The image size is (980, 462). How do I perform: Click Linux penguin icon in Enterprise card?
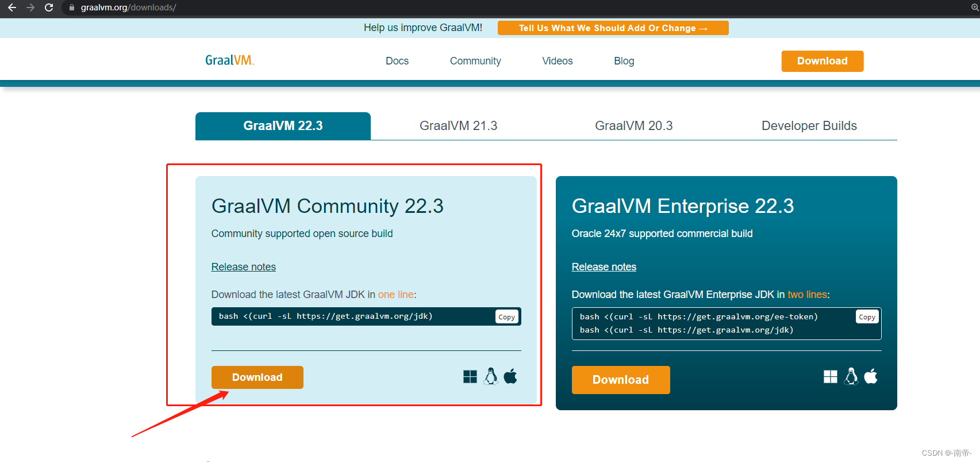pos(851,376)
